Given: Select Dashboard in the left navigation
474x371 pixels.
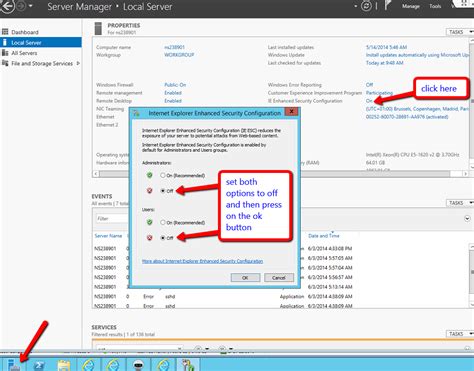Looking at the screenshot, I should [x=25, y=32].
